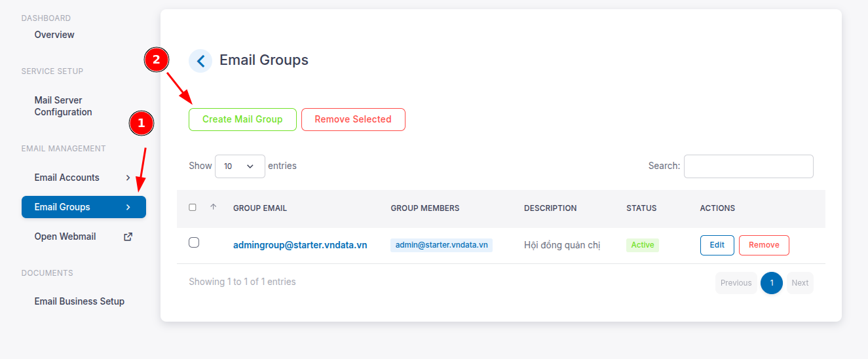Click the external link icon on Open Webmail
The image size is (868, 359).
pyautogui.click(x=128, y=236)
